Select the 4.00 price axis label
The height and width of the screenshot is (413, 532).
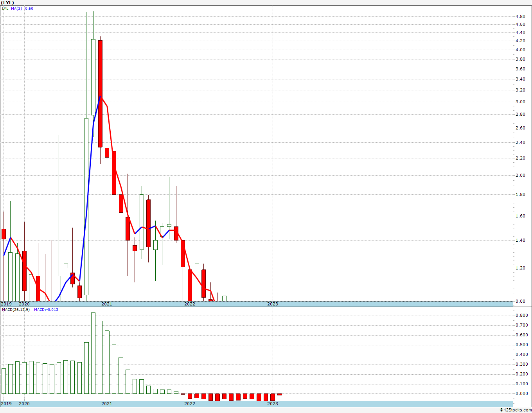(x=520, y=50)
